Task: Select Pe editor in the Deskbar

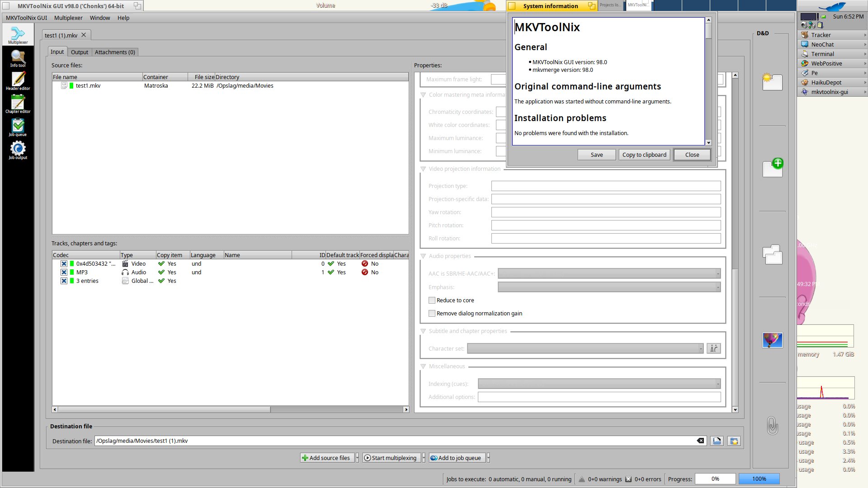Action: (832, 73)
